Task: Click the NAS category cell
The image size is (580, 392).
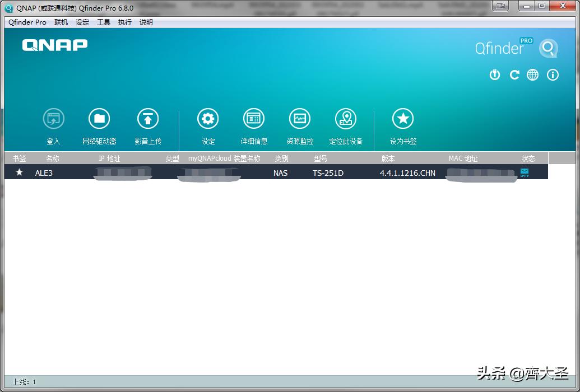Action: click(280, 172)
